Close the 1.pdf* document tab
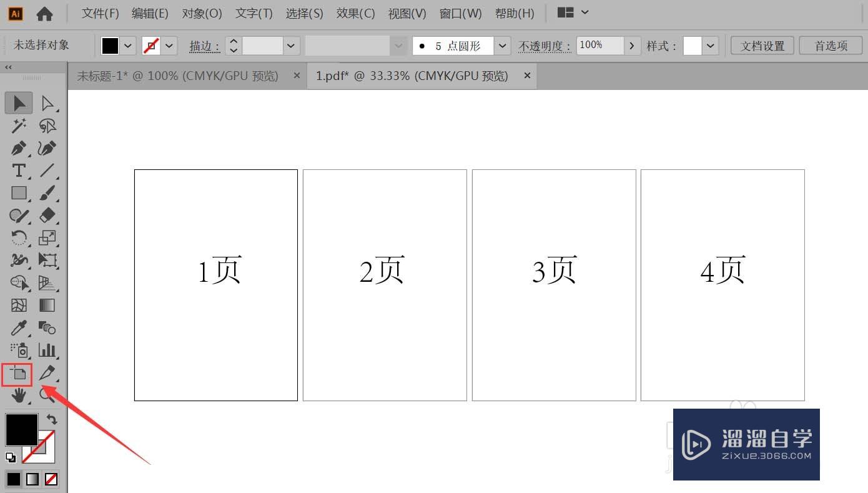Viewport: 868px width, 493px height. point(527,76)
